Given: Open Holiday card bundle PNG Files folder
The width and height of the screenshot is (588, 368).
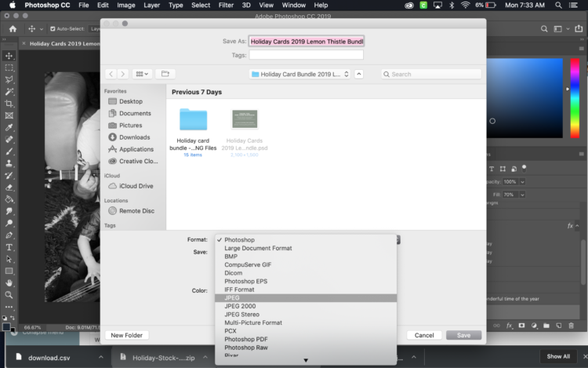Looking at the screenshot, I should coord(193,131).
